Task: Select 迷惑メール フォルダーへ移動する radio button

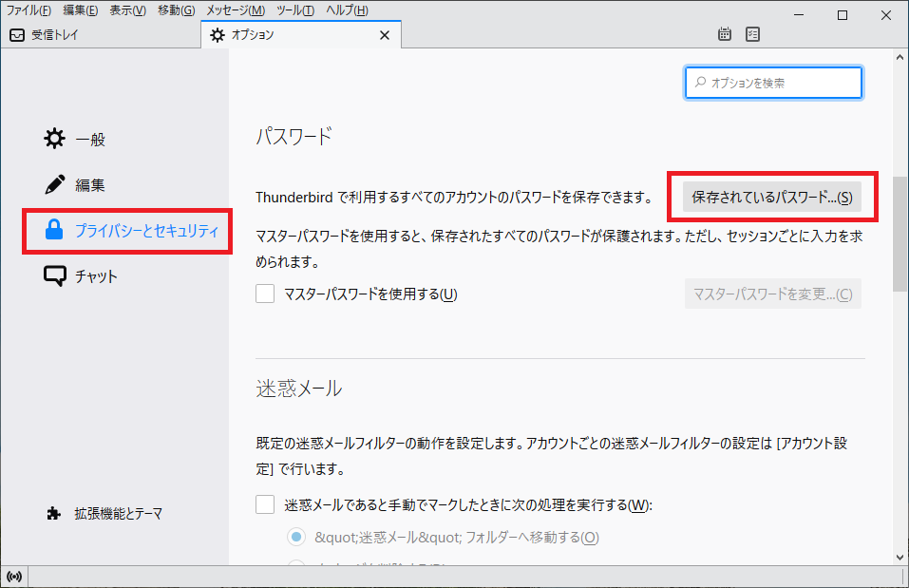Action: coord(297,538)
